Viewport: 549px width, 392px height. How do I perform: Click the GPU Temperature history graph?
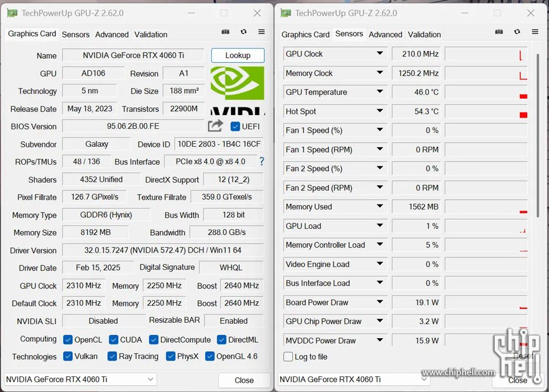pos(486,92)
